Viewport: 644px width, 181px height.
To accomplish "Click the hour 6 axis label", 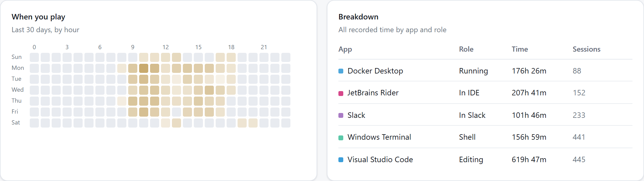I will click(x=100, y=47).
